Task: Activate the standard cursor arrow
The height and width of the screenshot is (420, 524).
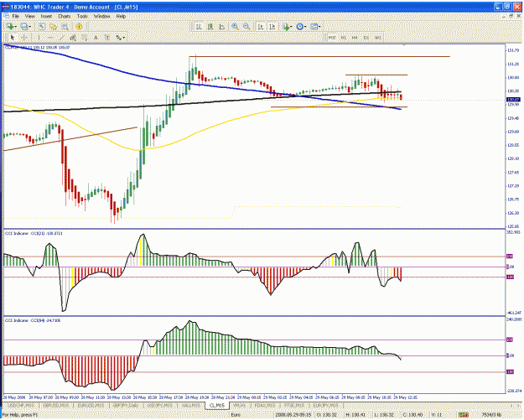Action: (13, 38)
